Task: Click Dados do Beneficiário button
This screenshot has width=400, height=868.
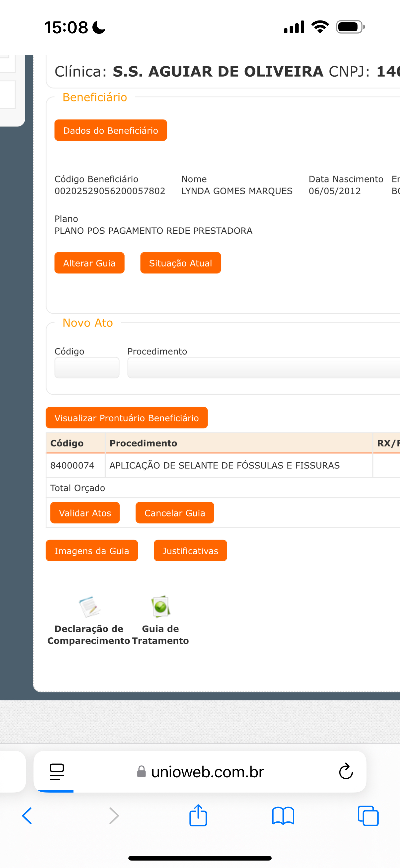Action: tap(111, 130)
